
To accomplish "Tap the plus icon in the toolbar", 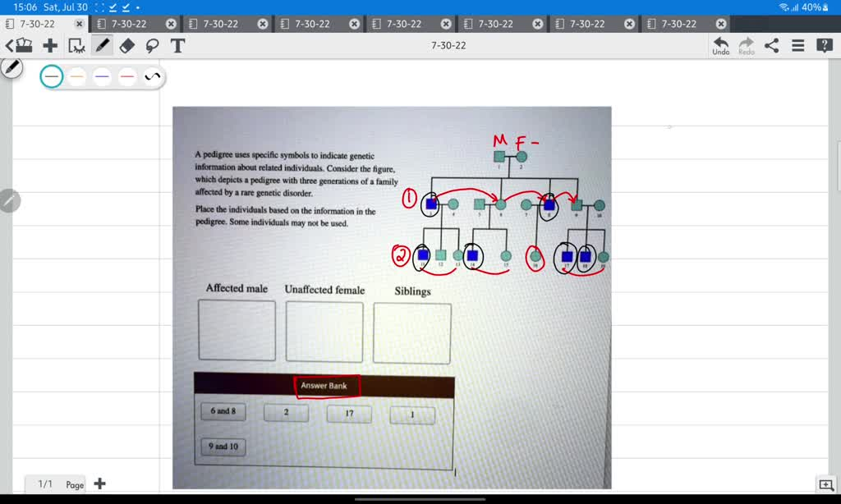I will tap(50, 46).
